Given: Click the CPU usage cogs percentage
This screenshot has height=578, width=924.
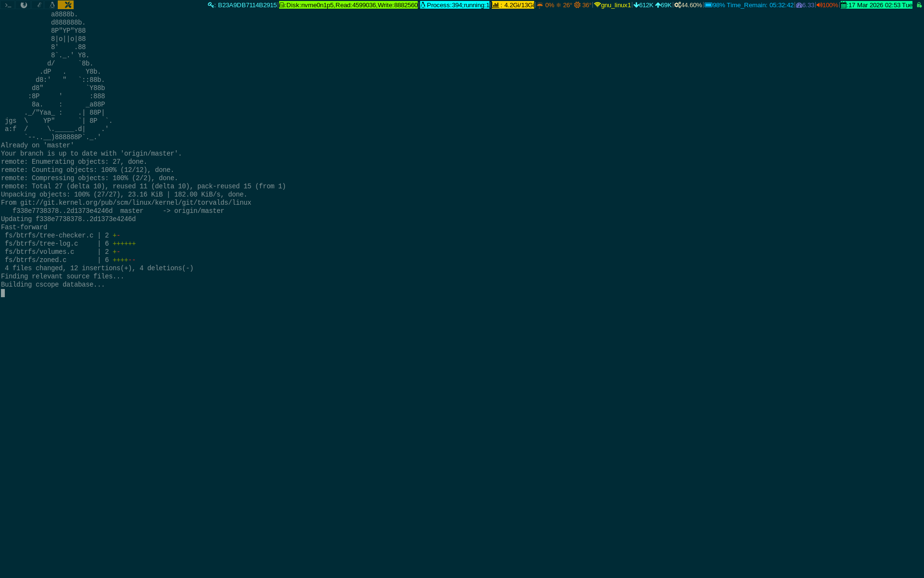Looking at the screenshot, I should (688, 5).
